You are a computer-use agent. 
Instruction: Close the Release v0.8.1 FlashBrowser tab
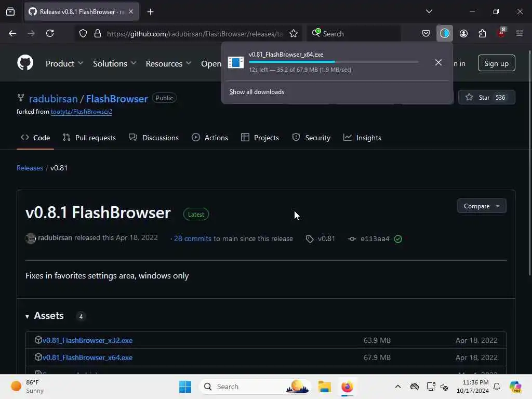tap(131, 12)
